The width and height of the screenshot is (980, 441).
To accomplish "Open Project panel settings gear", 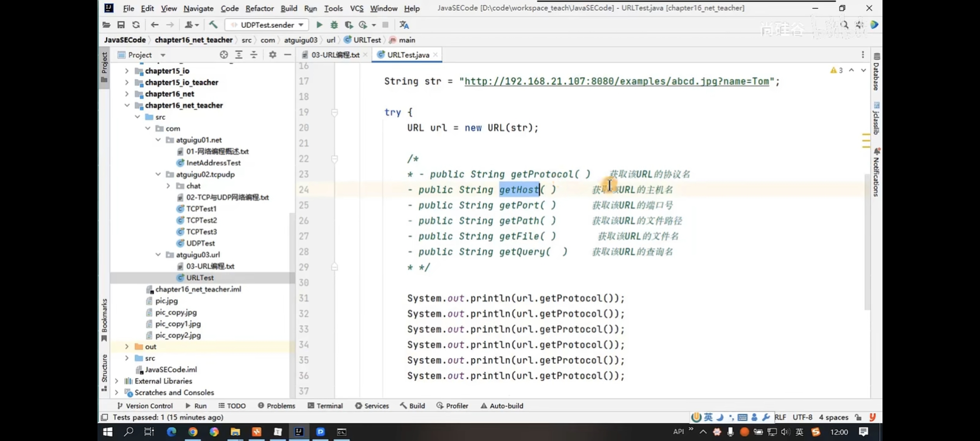I will pyautogui.click(x=272, y=55).
